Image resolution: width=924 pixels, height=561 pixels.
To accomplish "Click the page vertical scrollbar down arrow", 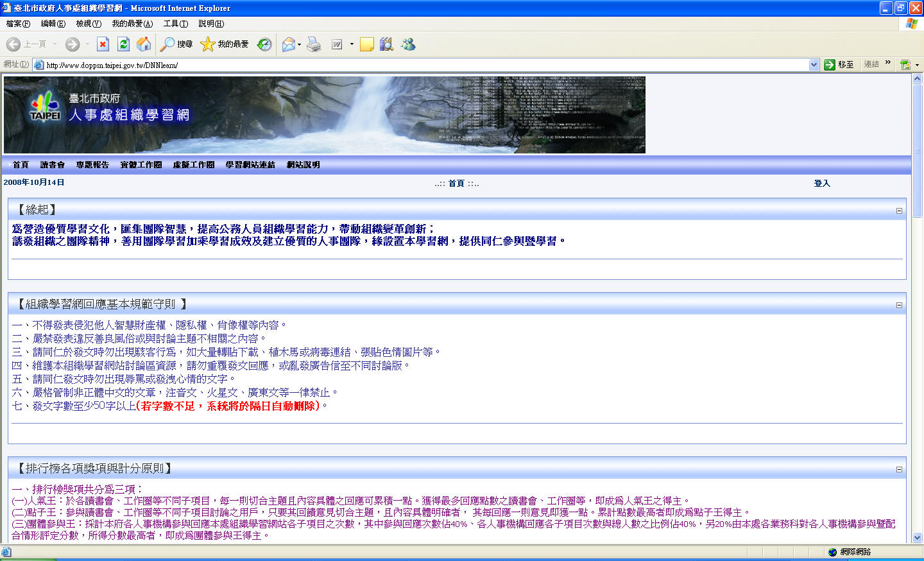I will coord(917,538).
